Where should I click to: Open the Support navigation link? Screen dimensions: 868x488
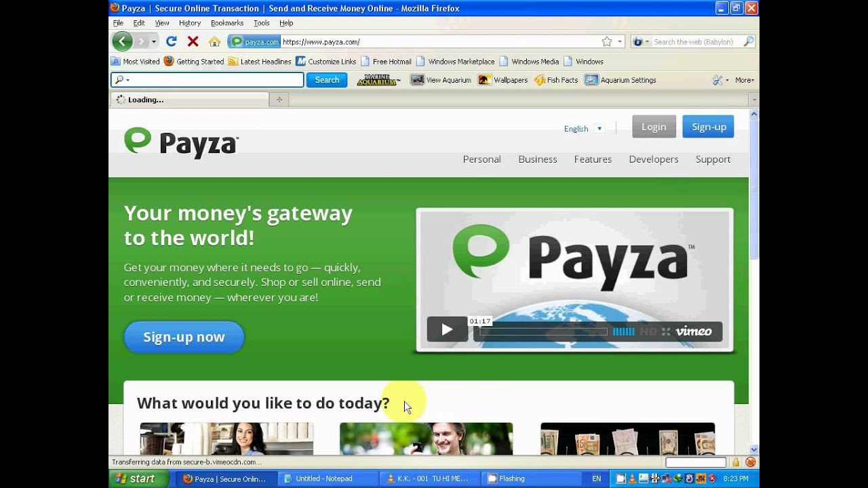[713, 159]
